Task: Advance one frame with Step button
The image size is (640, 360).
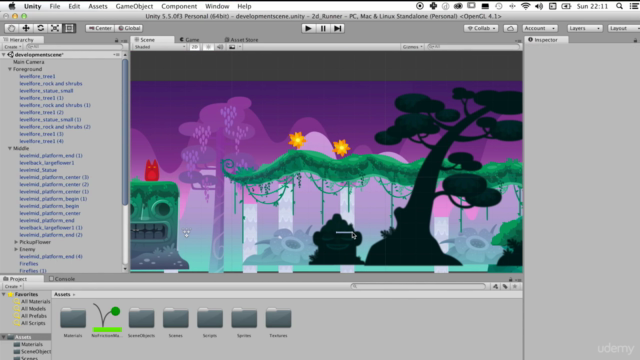Action: (338, 28)
